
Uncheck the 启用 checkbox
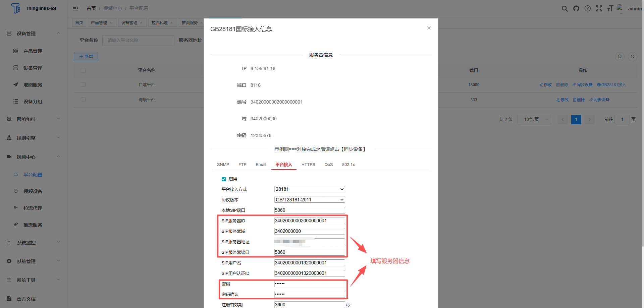pos(224,179)
